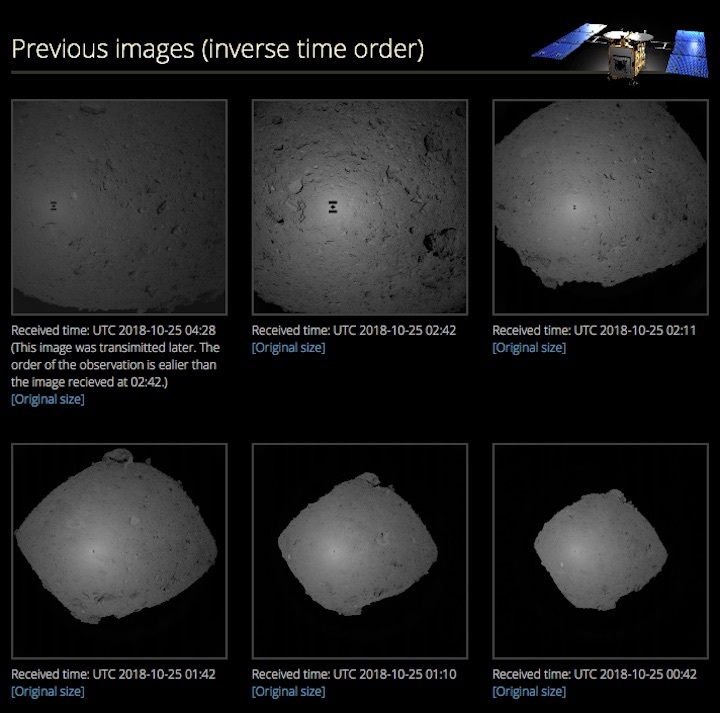Follow Original size link under 02:11 image
This screenshot has width=720, height=713.
click(529, 347)
